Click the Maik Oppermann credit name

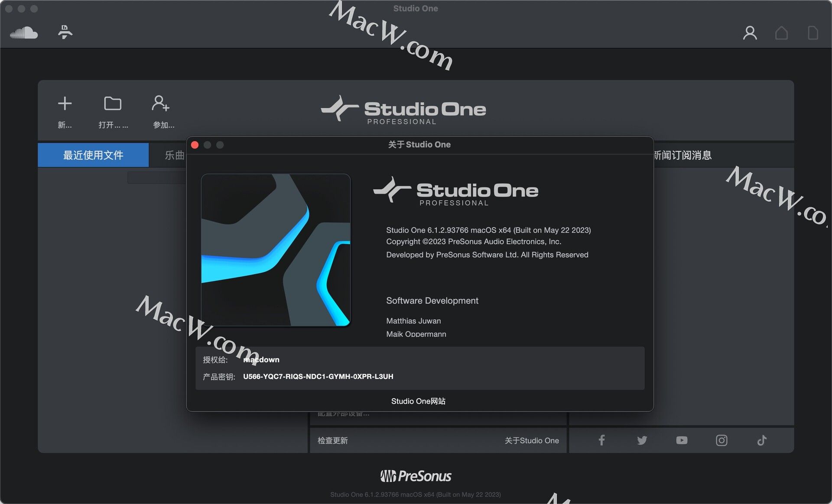[x=416, y=334]
